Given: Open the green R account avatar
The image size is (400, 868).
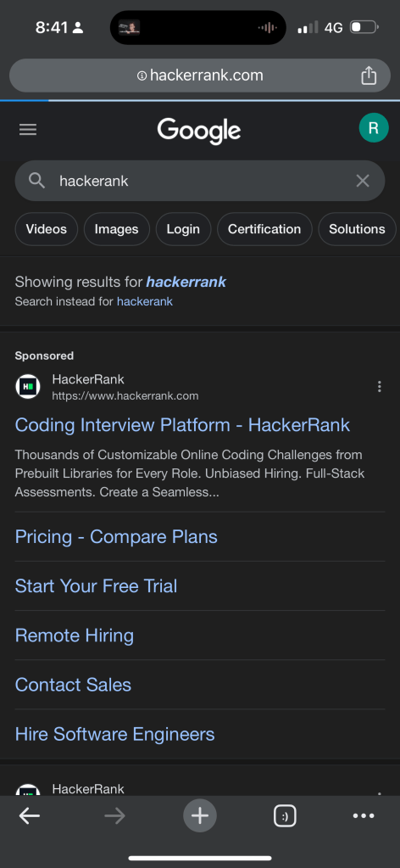Looking at the screenshot, I should pyautogui.click(x=374, y=128).
